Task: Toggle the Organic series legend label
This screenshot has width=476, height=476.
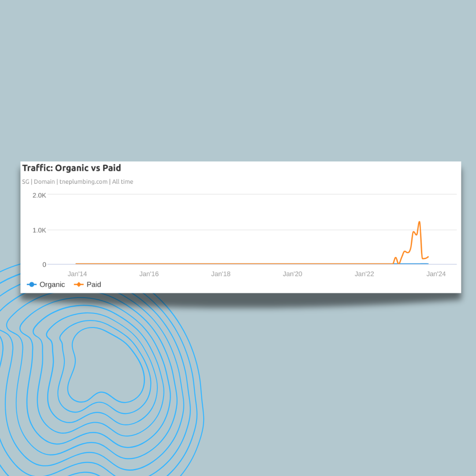Action: coord(52,285)
